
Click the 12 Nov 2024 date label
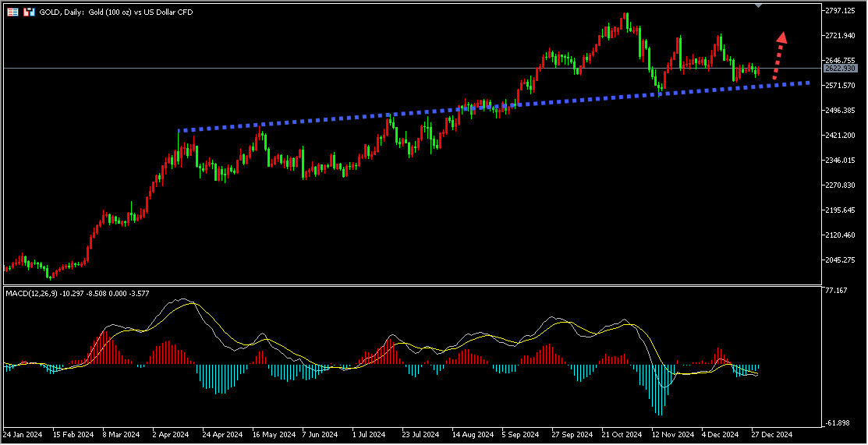[x=672, y=433]
